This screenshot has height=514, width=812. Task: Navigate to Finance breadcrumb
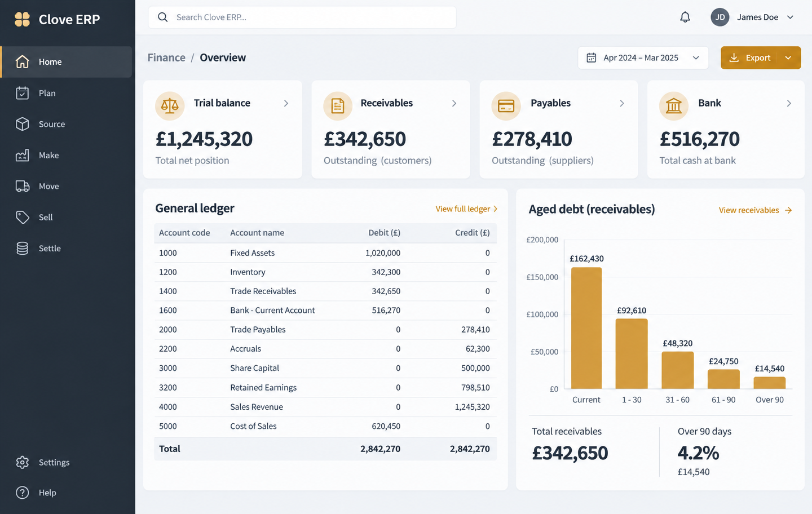tap(166, 57)
